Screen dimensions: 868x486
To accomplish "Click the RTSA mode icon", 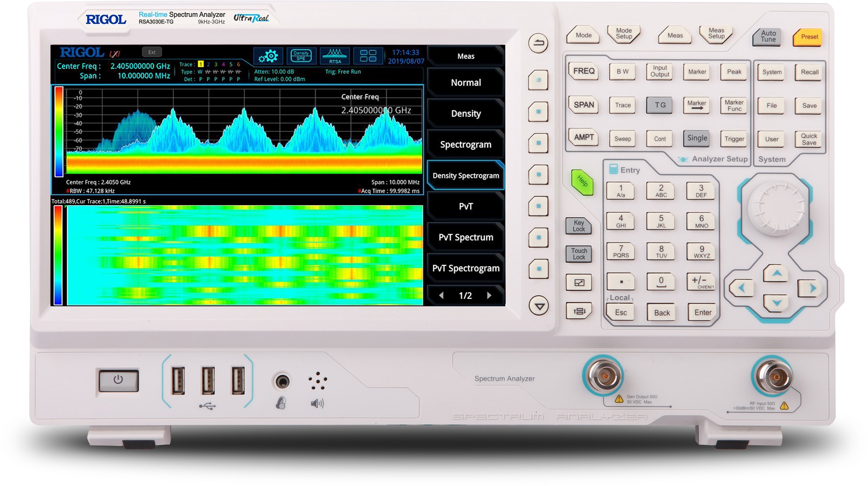I will point(335,56).
